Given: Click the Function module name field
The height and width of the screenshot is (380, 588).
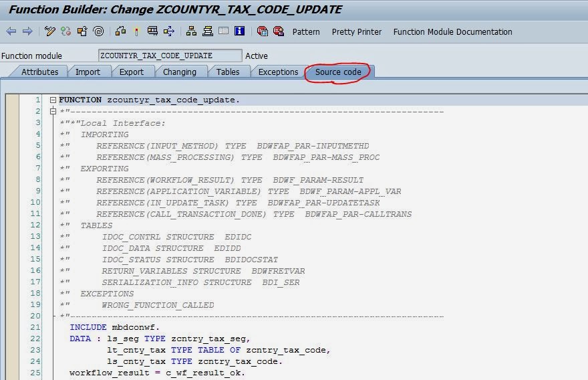Looking at the screenshot, I should pyautogui.click(x=170, y=56).
